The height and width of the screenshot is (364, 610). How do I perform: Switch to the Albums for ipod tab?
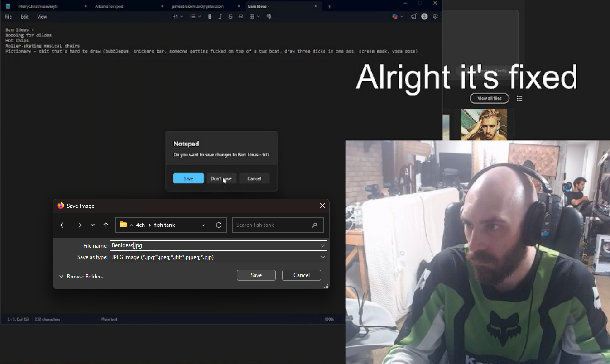[x=109, y=6]
